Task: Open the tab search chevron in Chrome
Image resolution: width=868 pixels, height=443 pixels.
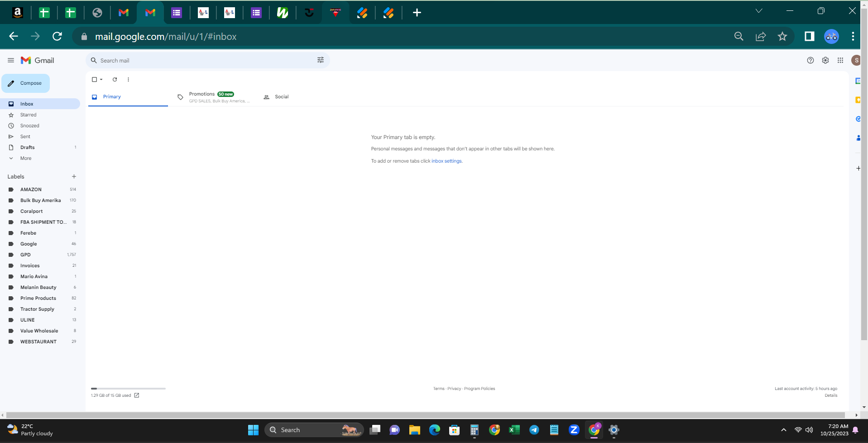Action: [x=759, y=11]
